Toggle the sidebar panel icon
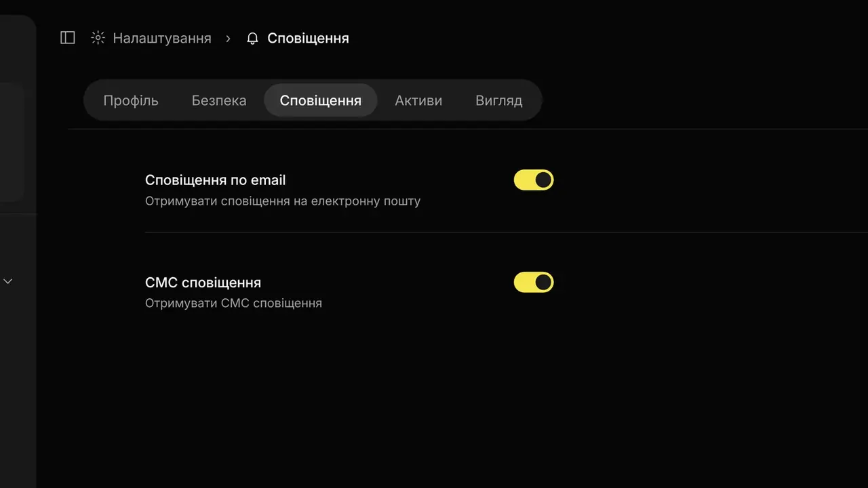Viewport: 868px width, 488px height. pos(68,38)
